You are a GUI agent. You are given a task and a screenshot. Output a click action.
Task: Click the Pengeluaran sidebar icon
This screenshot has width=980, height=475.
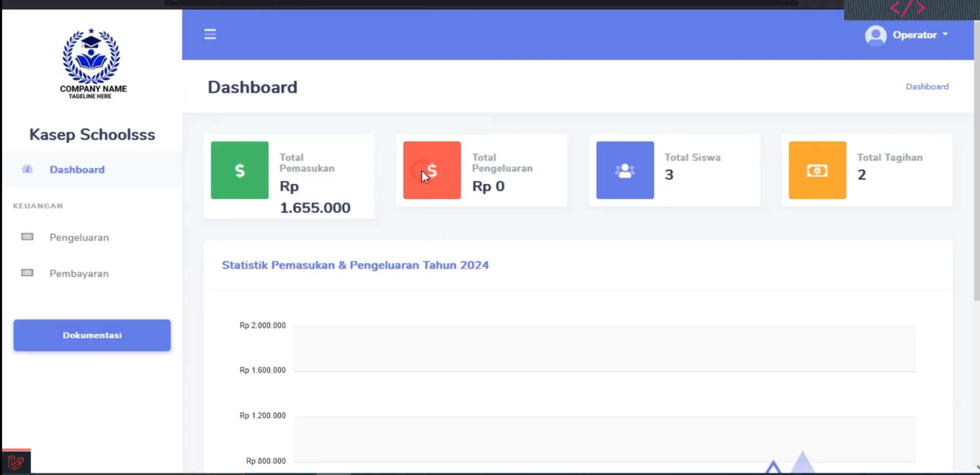point(27,237)
